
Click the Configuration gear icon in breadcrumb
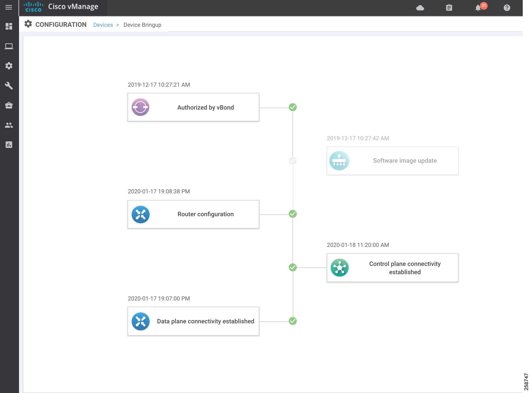[x=28, y=24]
